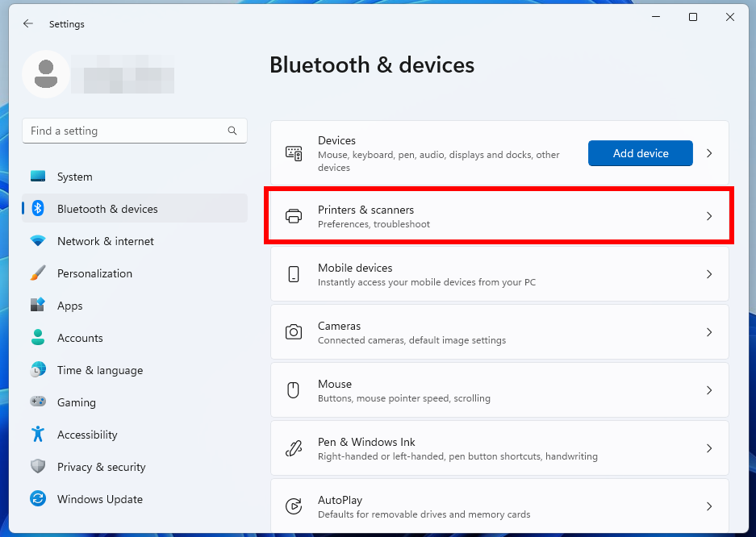Screen dimensions: 756x537
Task: Click the Cameras camera icon
Action: (294, 332)
